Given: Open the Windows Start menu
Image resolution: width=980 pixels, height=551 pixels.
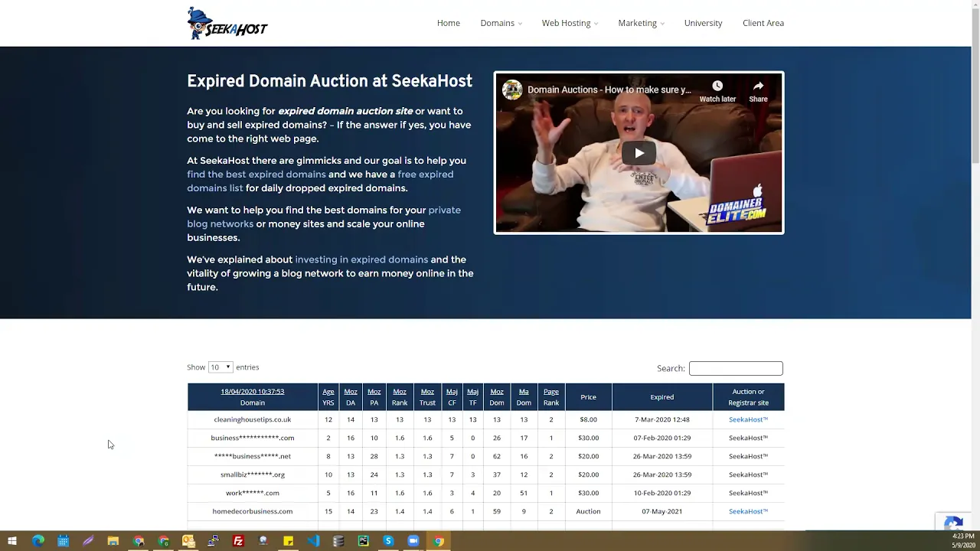Looking at the screenshot, I should [x=12, y=541].
